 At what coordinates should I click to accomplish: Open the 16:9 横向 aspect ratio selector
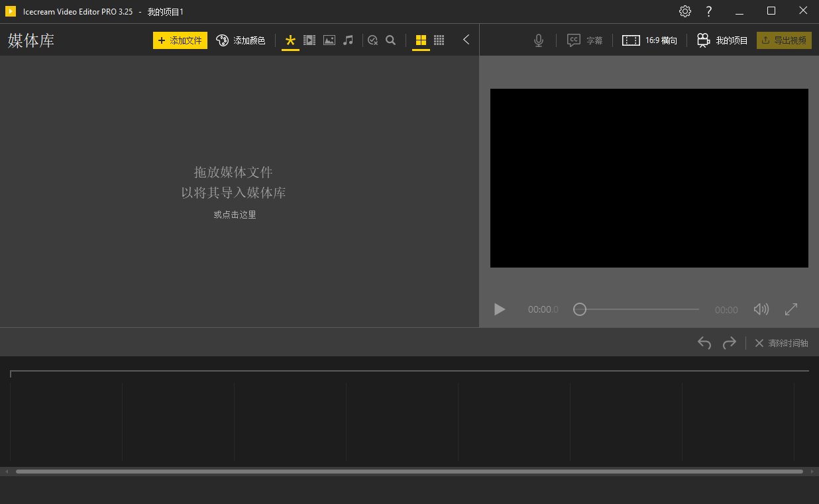650,40
